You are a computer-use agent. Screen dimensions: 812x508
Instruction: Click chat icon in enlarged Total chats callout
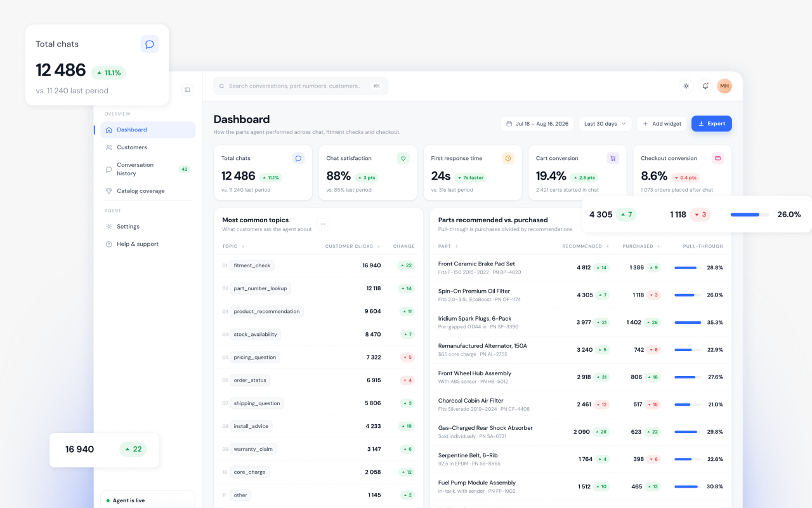pyautogui.click(x=150, y=44)
